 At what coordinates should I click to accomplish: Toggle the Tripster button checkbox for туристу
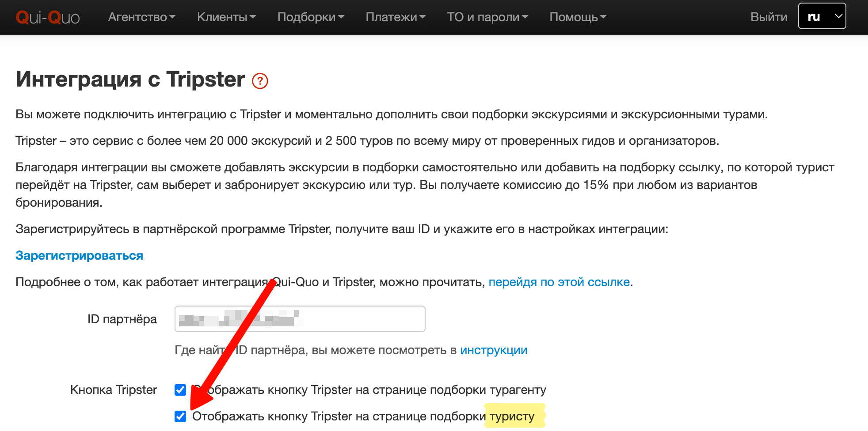[180, 416]
